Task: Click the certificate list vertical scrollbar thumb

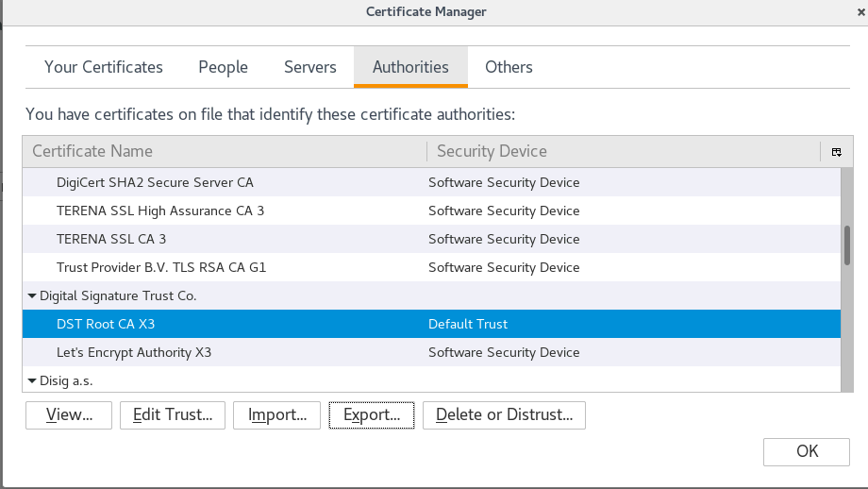Action: (x=847, y=244)
